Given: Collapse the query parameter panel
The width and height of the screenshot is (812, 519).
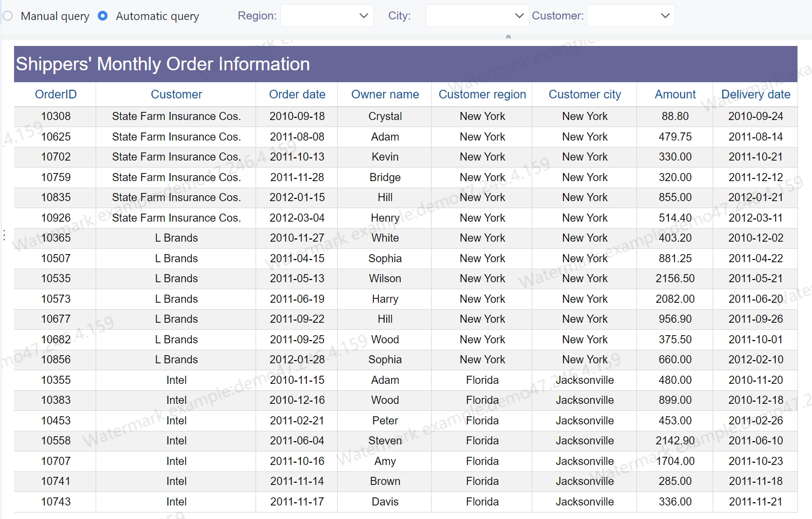Looking at the screenshot, I should tap(508, 37).
